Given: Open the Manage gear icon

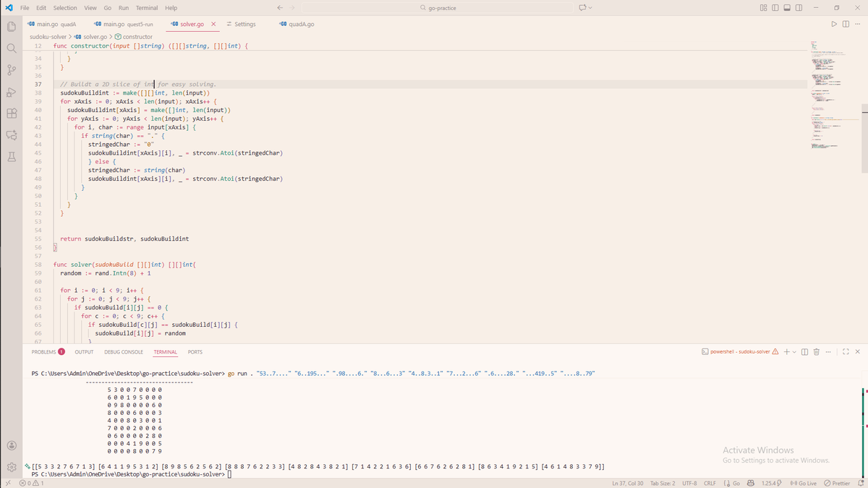Looking at the screenshot, I should (x=11, y=466).
